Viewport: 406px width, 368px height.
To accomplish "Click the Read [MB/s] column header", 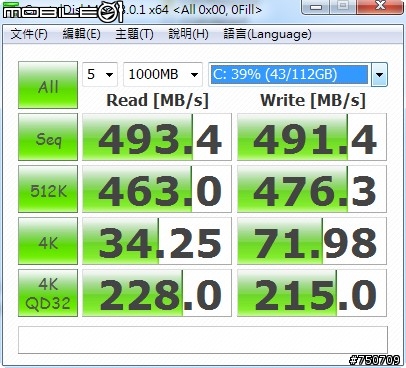I will coord(157,100).
